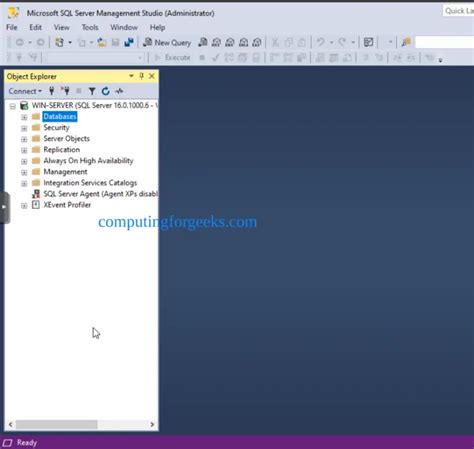The width and height of the screenshot is (474, 449).
Task: Open the View menu
Action: click(x=62, y=27)
